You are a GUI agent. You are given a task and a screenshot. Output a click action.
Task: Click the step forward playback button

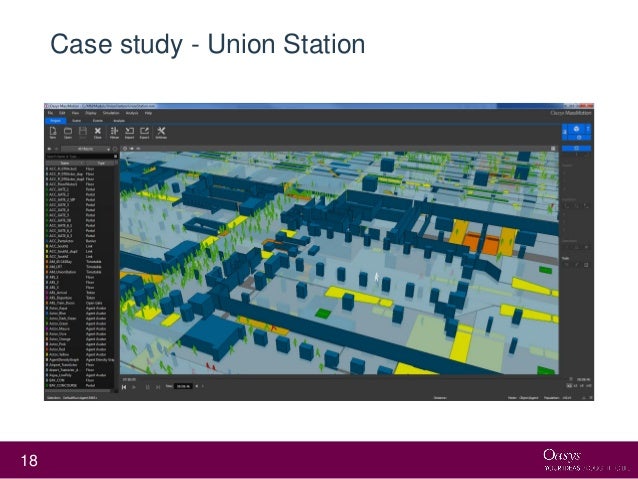pos(158,387)
